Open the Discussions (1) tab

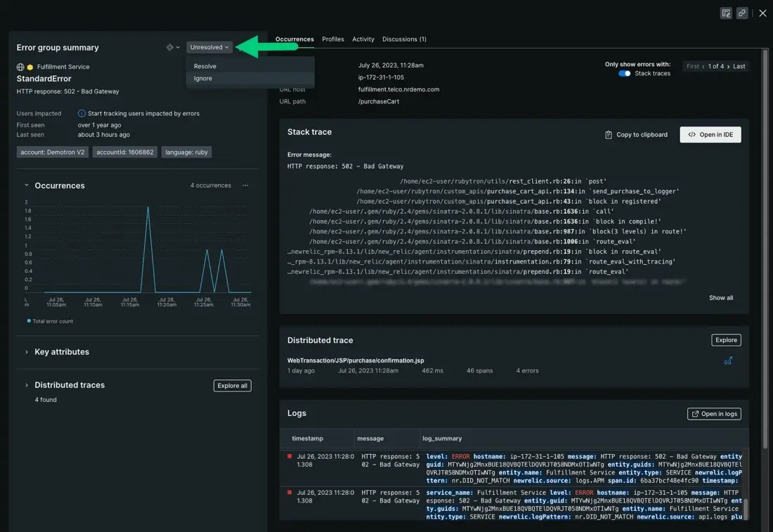pos(404,39)
